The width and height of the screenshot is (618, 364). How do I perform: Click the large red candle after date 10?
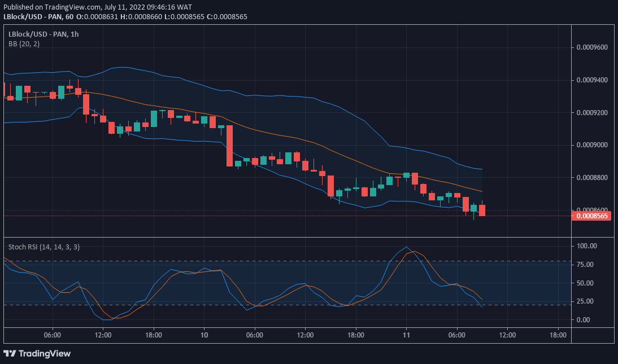[229, 146]
